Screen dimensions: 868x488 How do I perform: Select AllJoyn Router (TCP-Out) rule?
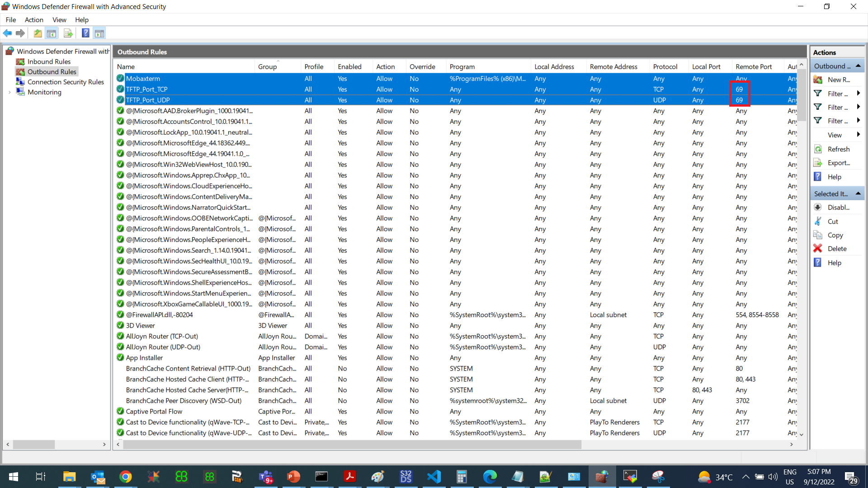456,336
